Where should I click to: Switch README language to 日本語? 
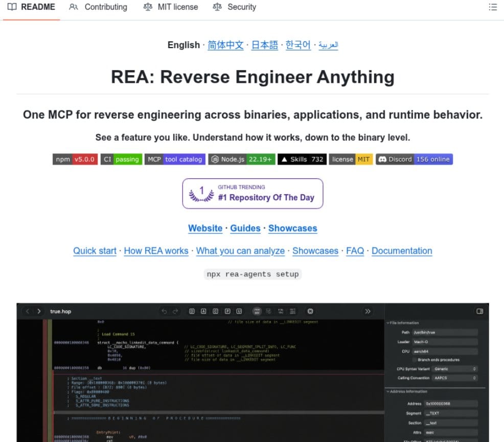[265, 45]
